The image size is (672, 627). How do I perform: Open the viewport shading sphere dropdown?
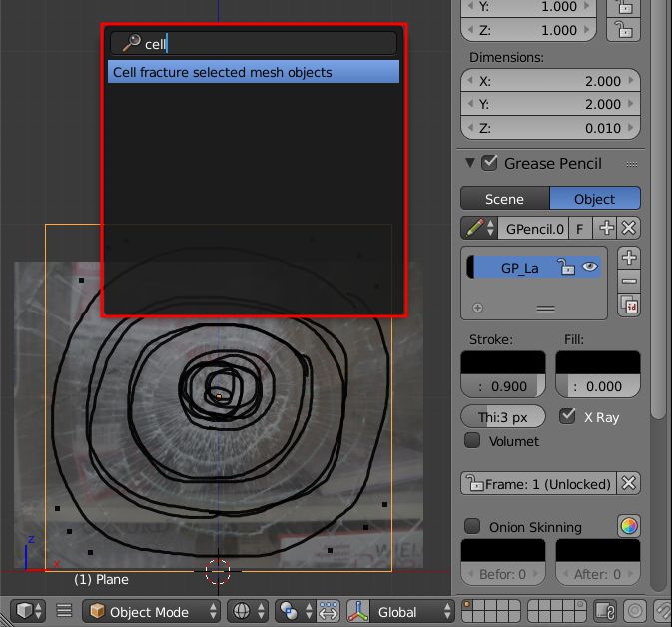pyautogui.click(x=248, y=612)
